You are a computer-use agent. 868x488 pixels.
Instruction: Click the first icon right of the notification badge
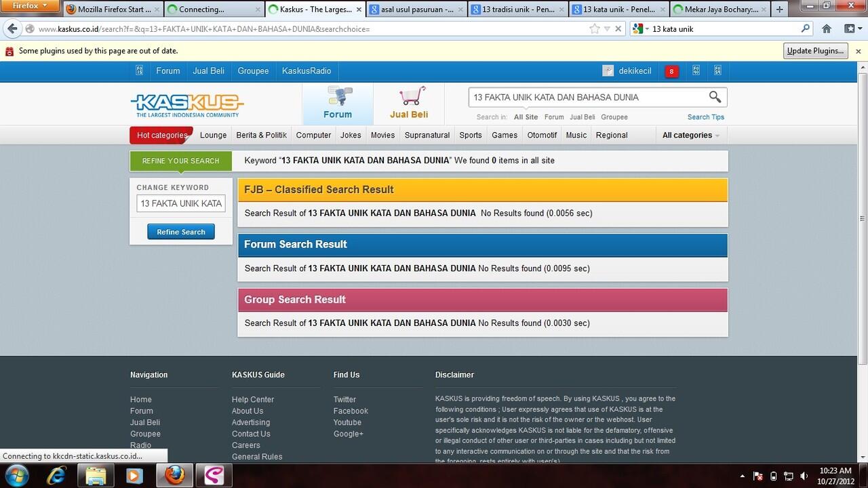pyautogui.click(x=696, y=70)
